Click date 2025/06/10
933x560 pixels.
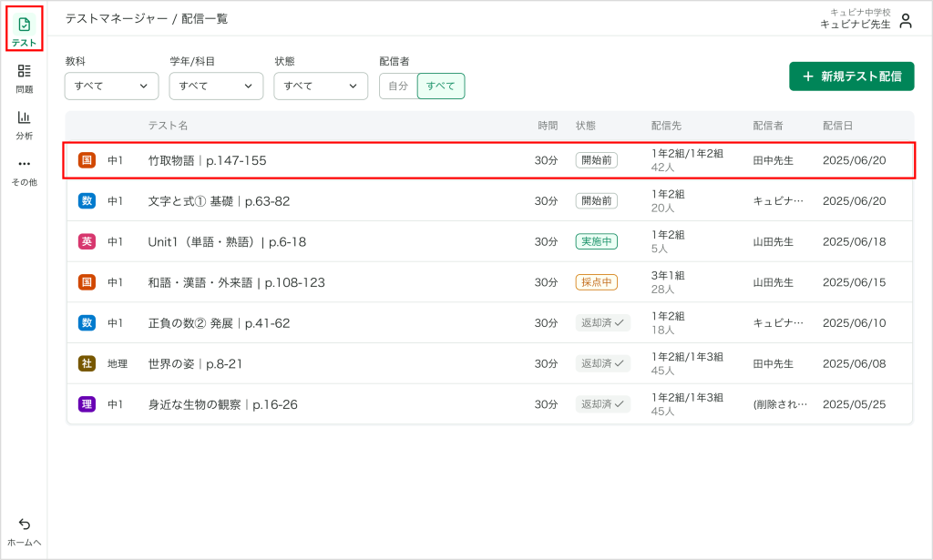click(854, 323)
